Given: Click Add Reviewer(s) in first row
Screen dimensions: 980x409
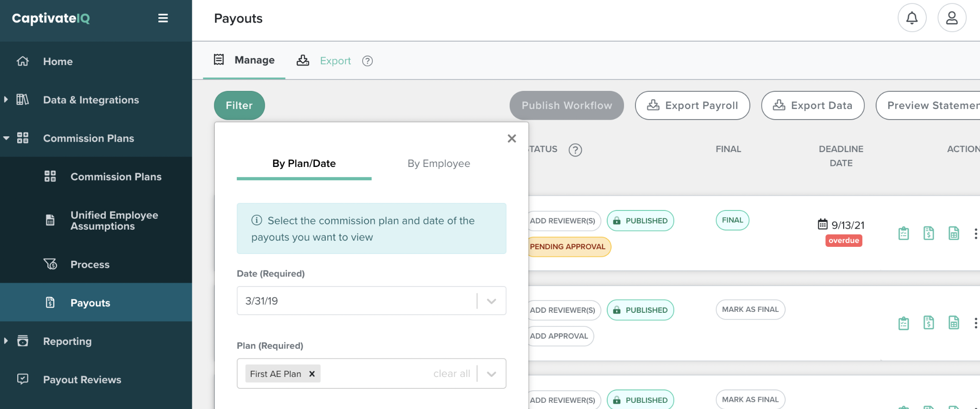Looking at the screenshot, I should (564, 221).
